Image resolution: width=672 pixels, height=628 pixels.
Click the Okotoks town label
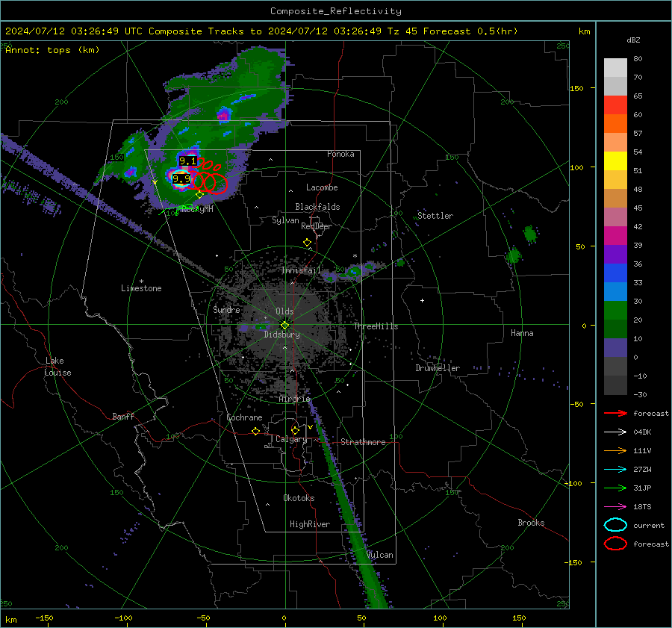pos(299,498)
